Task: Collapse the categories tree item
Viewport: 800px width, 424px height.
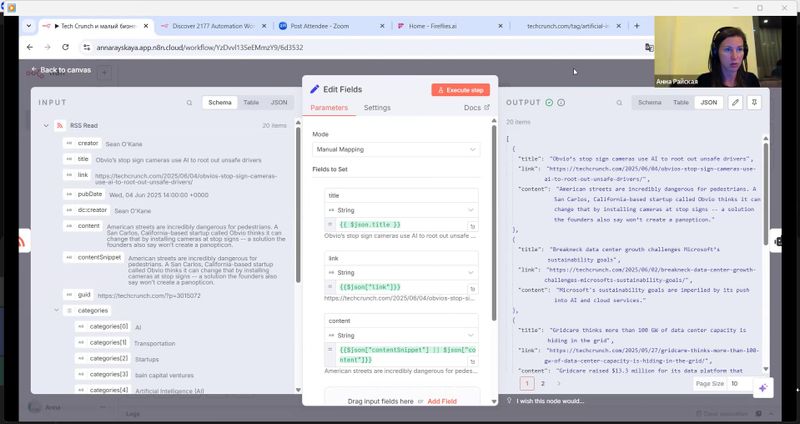Action: 57,310
